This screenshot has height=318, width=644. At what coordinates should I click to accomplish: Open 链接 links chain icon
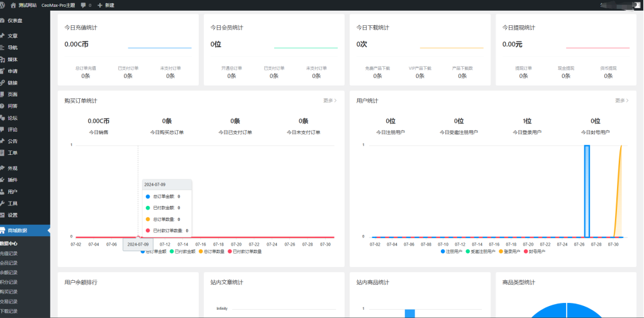tap(2, 82)
